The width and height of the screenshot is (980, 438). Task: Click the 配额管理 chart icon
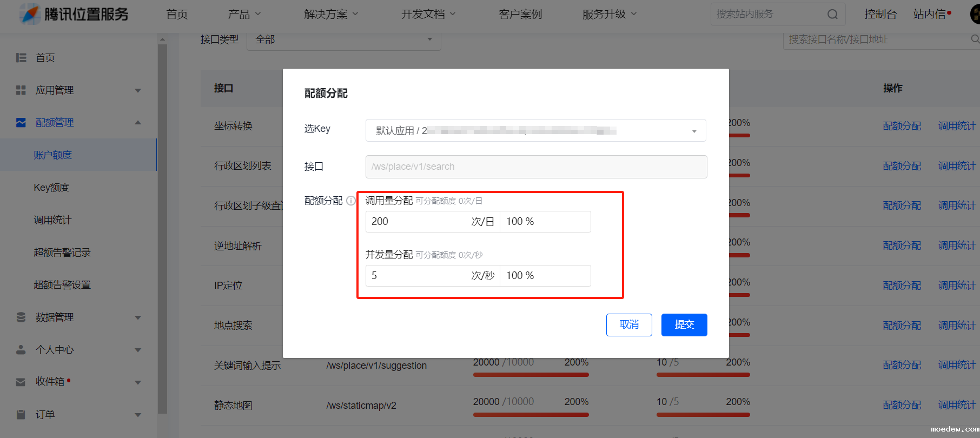(x=21, y=123)
